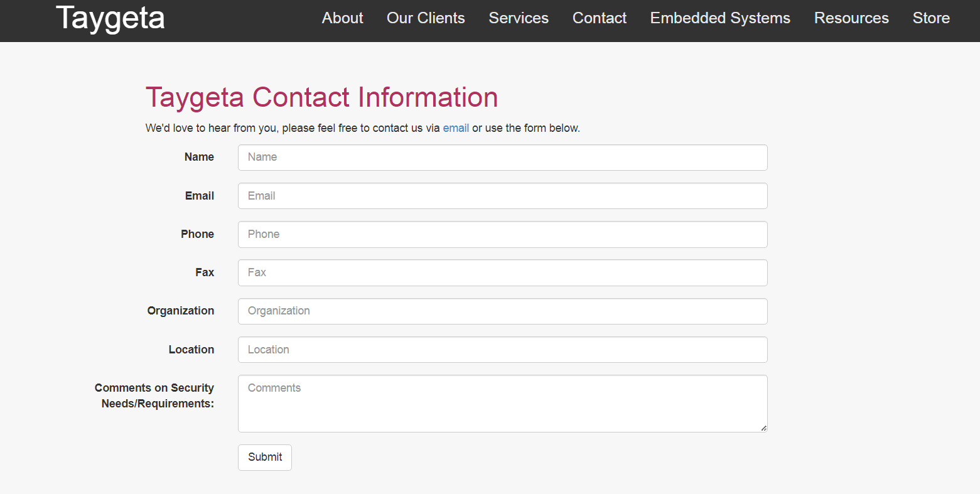Open the Services navigation item

point(519,18)
